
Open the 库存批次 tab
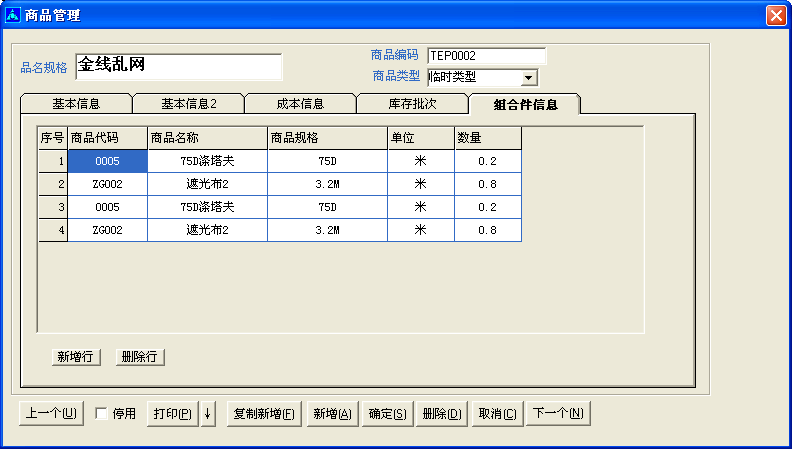click(413, 104)
